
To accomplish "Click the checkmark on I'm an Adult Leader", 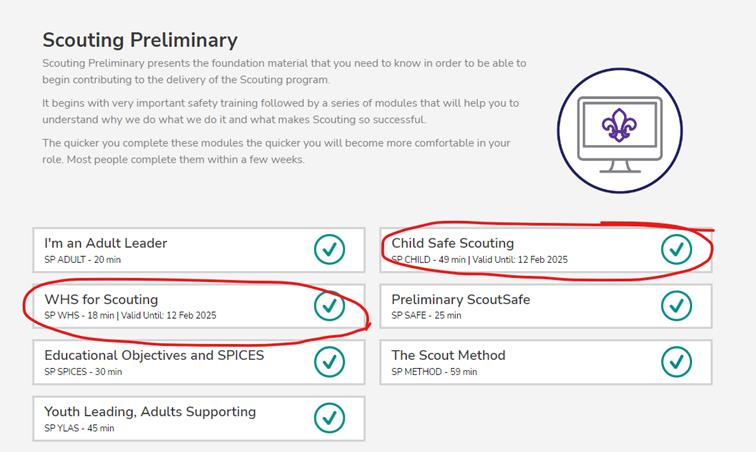I will (329, 249).
